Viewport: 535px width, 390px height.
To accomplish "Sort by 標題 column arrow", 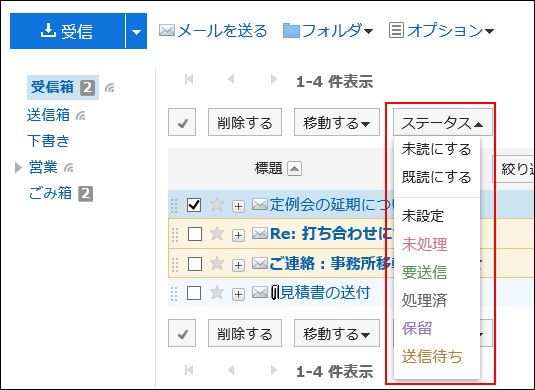I will [x=294, y=169].
